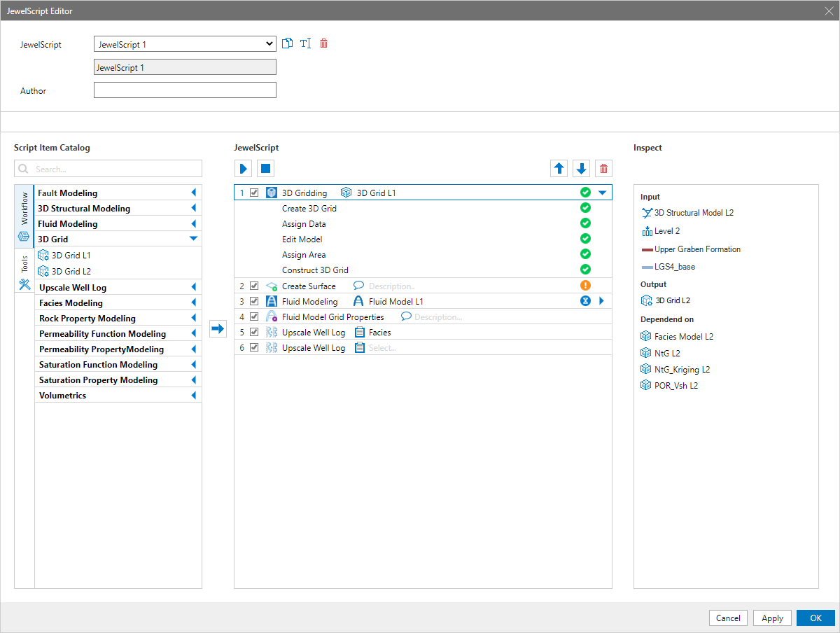Screen dimensions: 840x633
Task: Run the JewelScript with play button
Action: 244,169
